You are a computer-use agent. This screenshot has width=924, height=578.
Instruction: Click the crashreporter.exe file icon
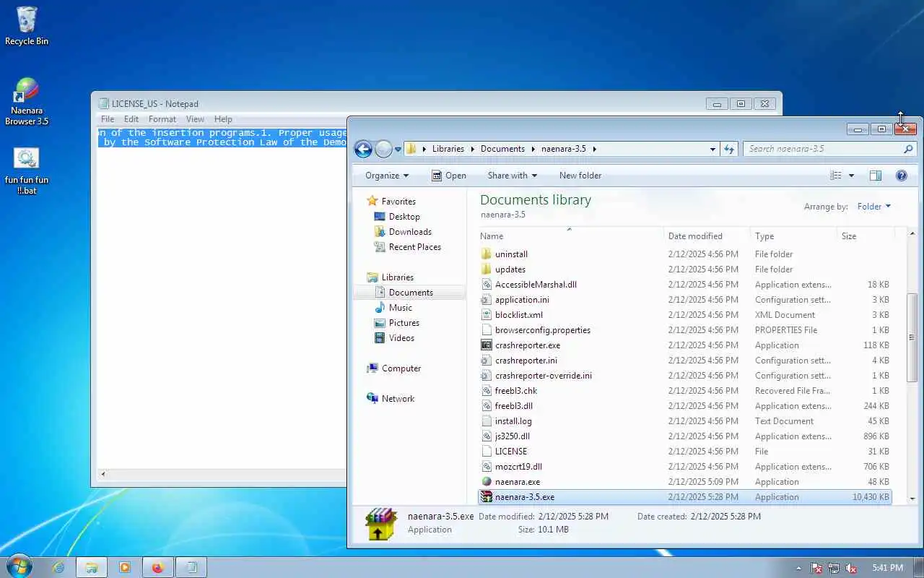click(486, 345)
